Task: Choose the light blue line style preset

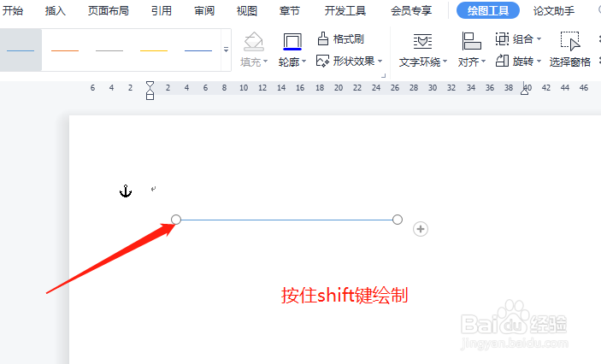Action: point(21,50)
